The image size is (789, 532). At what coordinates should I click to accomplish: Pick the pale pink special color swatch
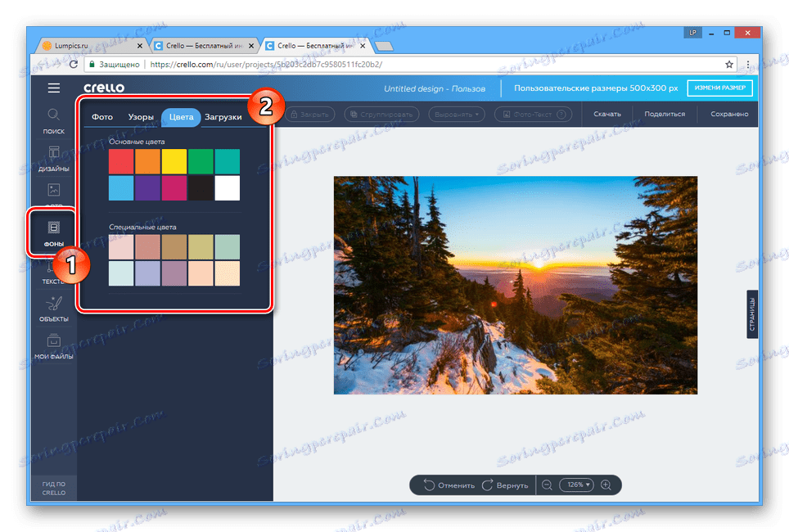tap(121, 247)
